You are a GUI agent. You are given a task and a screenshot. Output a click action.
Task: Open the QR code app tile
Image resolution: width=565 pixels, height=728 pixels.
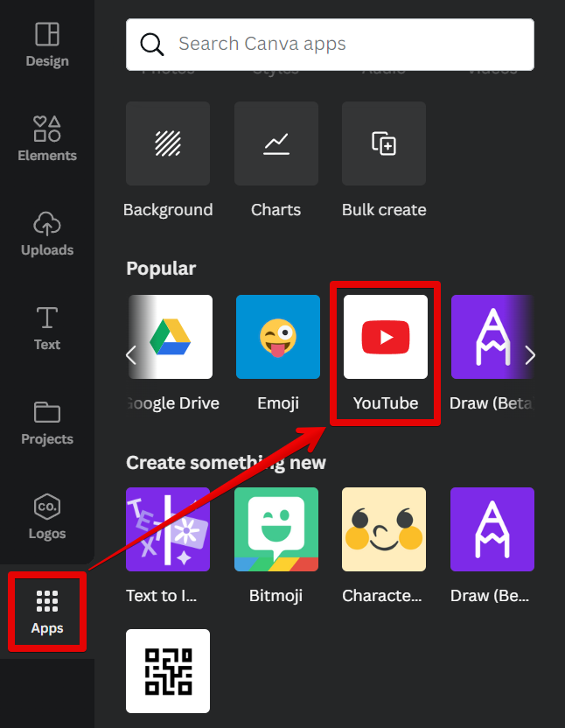coord(168,671)
